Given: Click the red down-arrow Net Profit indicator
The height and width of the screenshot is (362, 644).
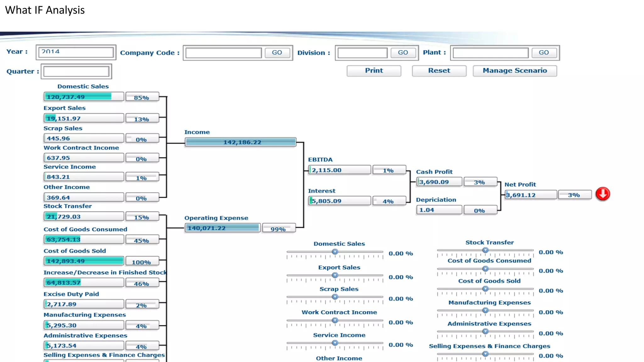Looking at the screenshot, I should click(602, 194).
